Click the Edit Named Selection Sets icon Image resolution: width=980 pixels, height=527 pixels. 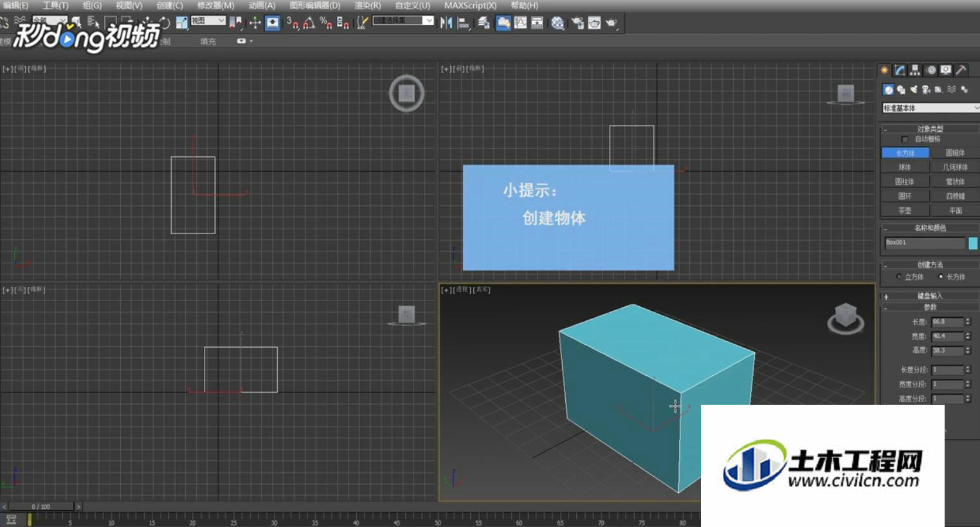[x=363, y=23]
